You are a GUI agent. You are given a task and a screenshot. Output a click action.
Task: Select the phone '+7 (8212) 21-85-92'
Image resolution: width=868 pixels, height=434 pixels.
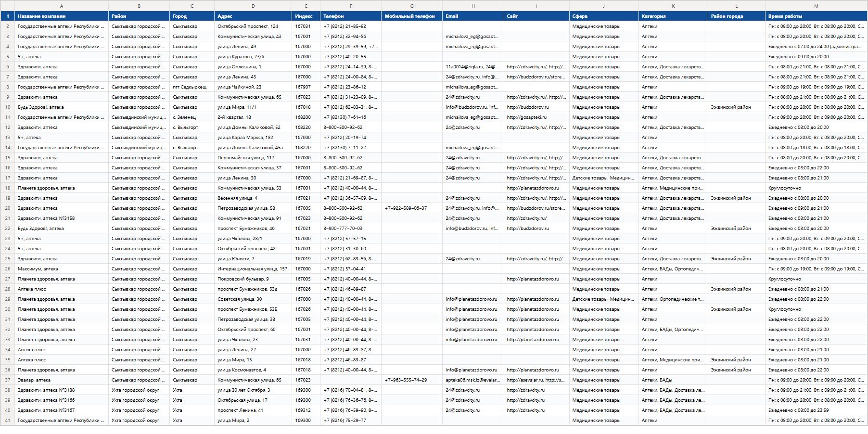[x=351, y=26]
